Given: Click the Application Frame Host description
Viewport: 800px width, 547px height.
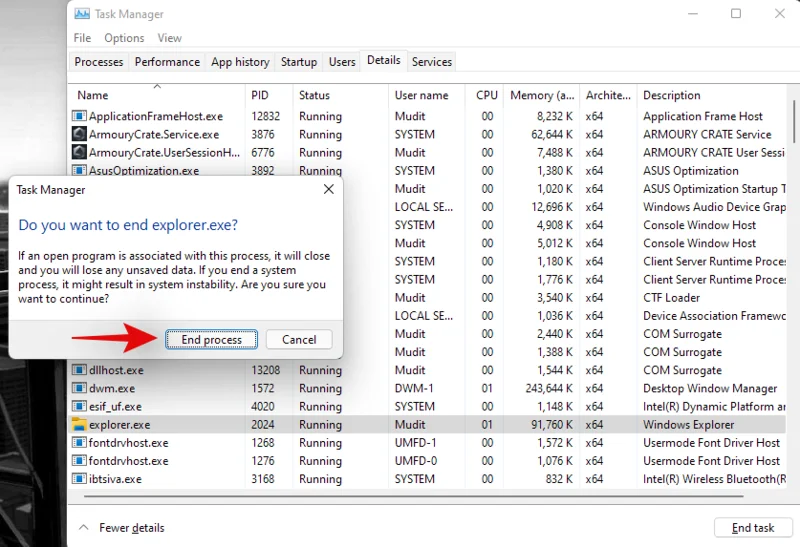Looking at the screenshot, I should tap(703, 116).
